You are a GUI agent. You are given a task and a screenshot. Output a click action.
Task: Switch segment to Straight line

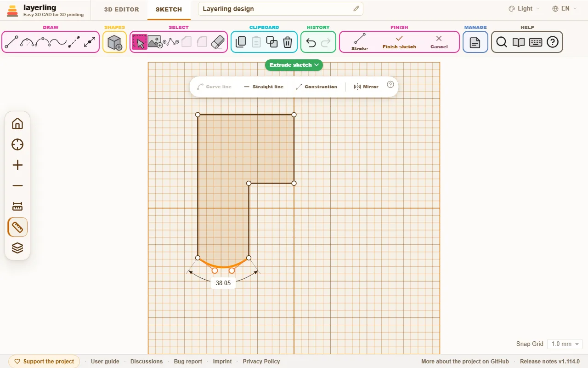pyautogui.click(x=264, y=86)
